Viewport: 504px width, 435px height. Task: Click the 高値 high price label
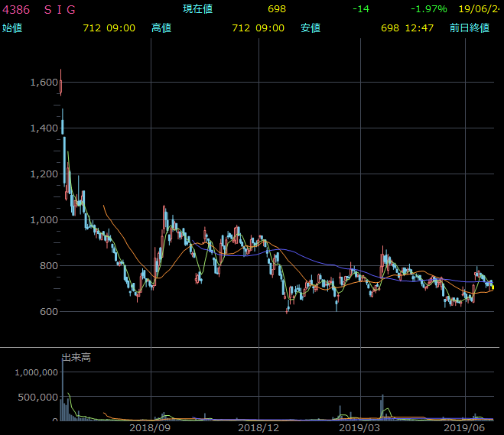click(x=161, y=28)
